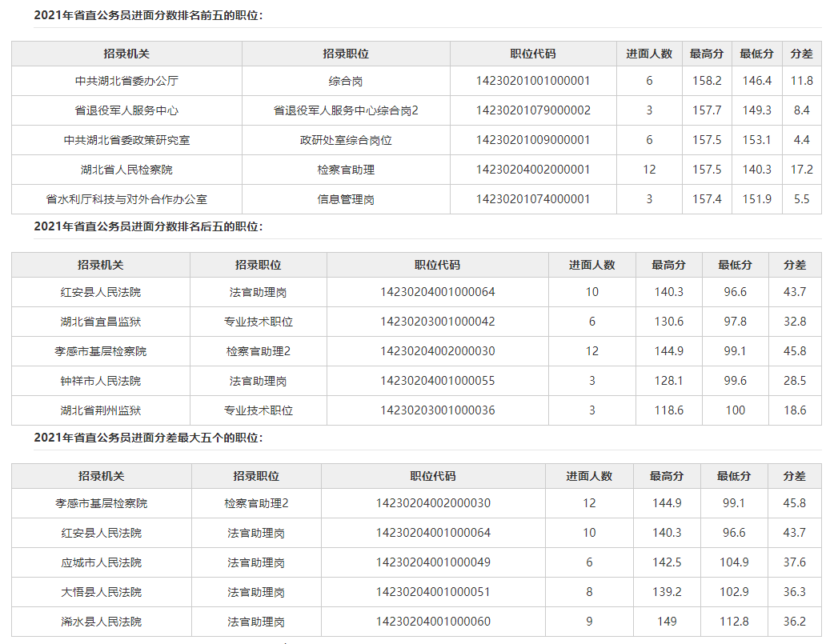Image resolution: width=834 pixels, height=644 pixels.
Task: Click the score gap 32.8
Action: coord(795,322)
